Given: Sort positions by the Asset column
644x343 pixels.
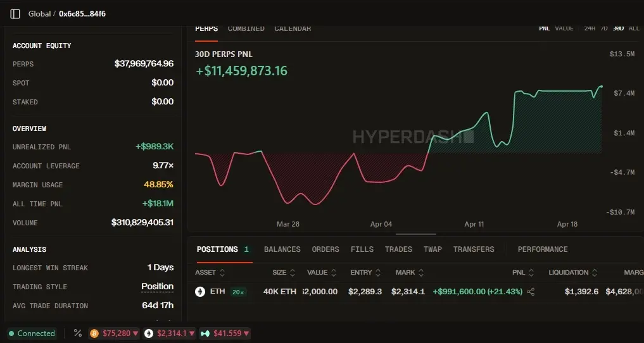Looking at the screenshot, I should (210, 272).
